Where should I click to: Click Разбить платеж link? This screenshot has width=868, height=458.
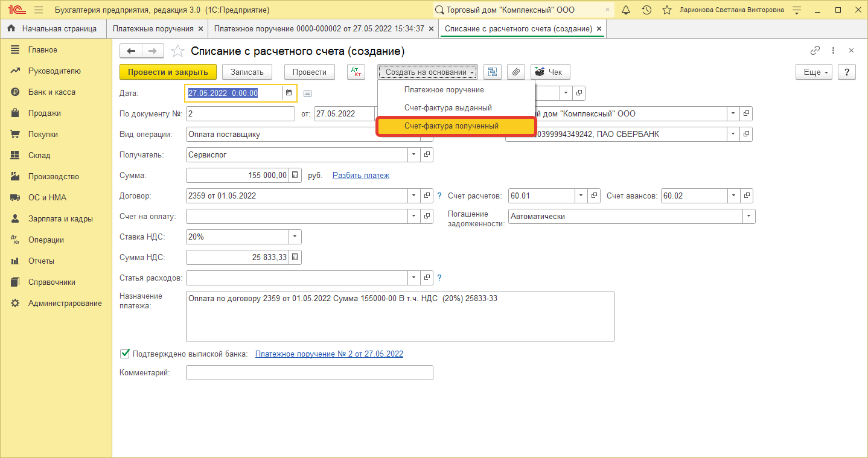(x=361, y=176)
